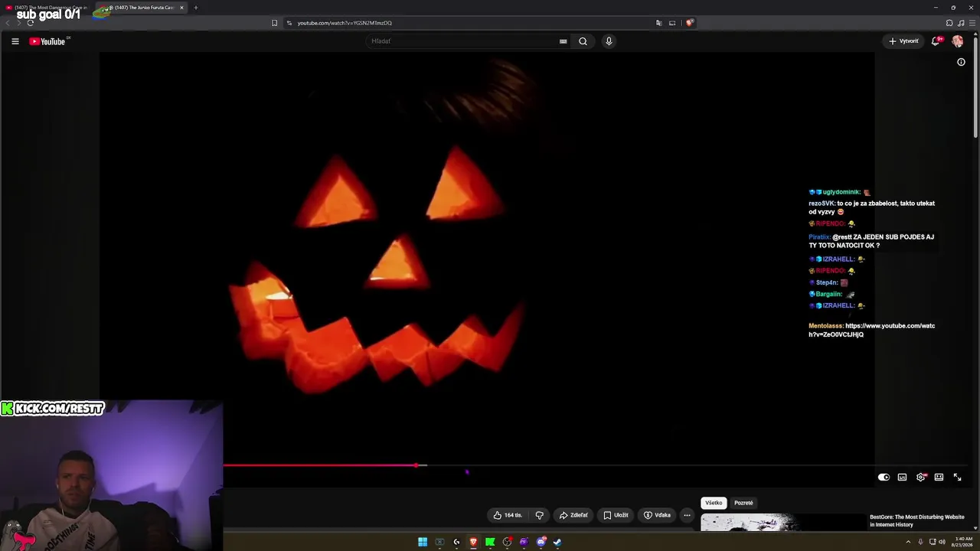Open the on-screen keyboard in the search box
Image resolution: width=980 pixels, height=551 pixels.
coord(563,41)
